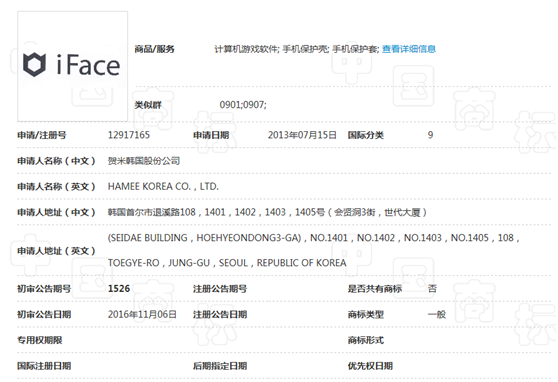Select the shared trademark value 否
The image size is (558, 382).
tap(432, 289)
